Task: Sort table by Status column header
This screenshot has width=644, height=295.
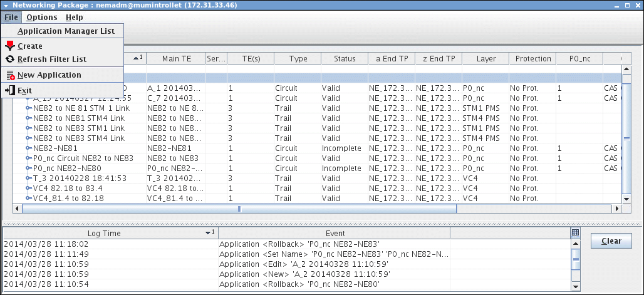Action: click(x=344, y=59)
